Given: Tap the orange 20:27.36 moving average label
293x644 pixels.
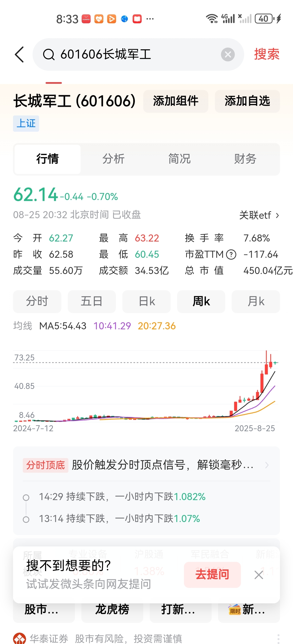Looking at the screenshot, I should [157, 326].
